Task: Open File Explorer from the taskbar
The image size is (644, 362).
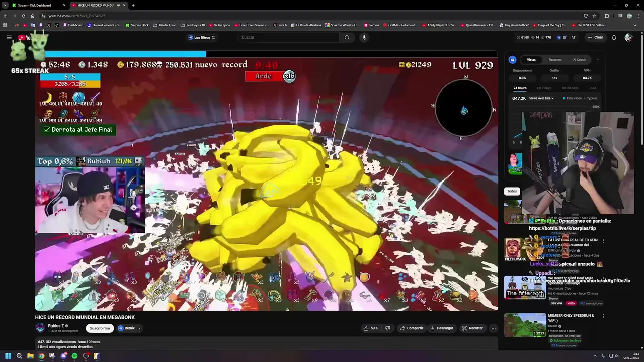Action: pos(30,356)
